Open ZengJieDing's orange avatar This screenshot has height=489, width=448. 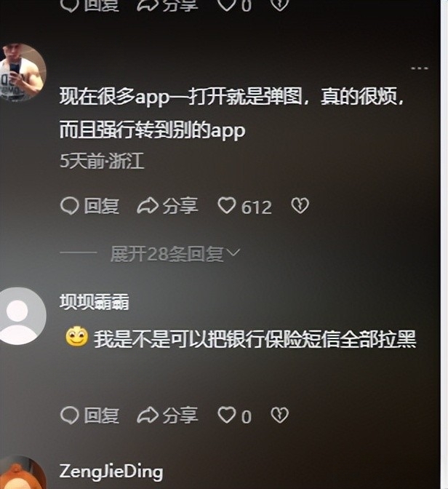point(22,472)
